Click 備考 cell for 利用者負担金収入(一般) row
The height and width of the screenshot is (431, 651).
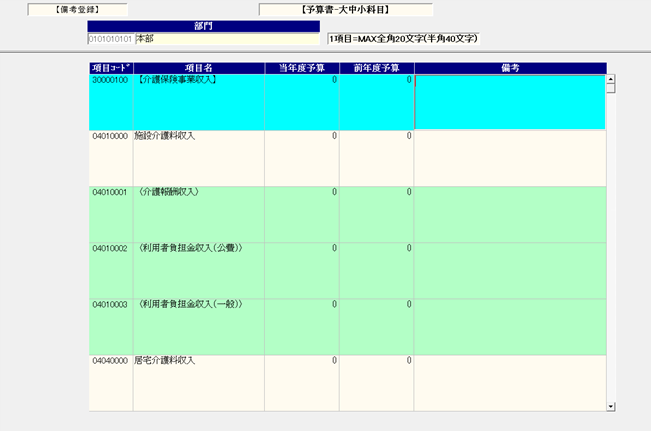[510, 327]
